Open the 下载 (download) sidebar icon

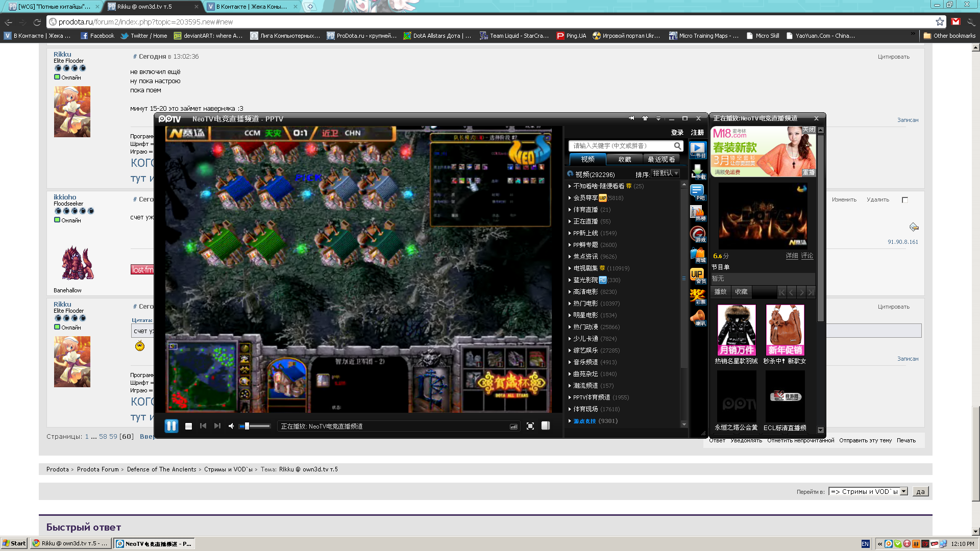point(698,171)
